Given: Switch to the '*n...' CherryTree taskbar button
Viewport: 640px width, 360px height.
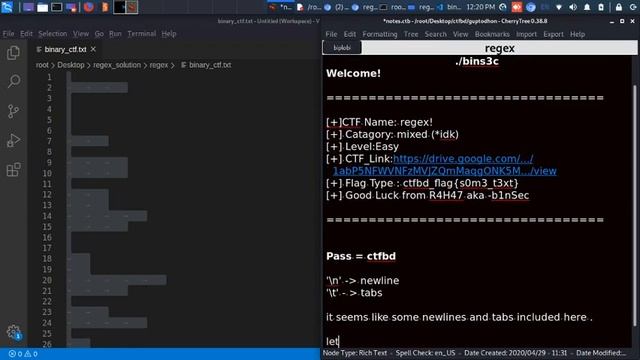Looking at the screenshot, I should pyautogui.click(x=281, y=7).
